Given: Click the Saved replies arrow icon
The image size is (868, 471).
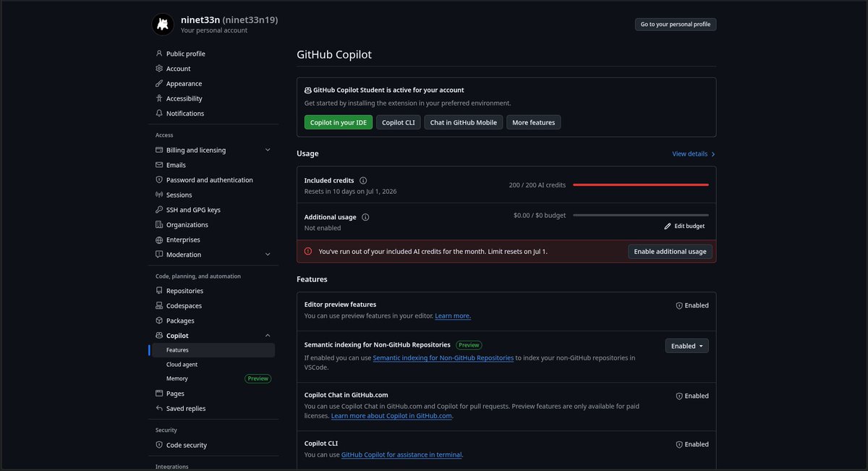Looking at the screenshot, I should pos(159,409).
